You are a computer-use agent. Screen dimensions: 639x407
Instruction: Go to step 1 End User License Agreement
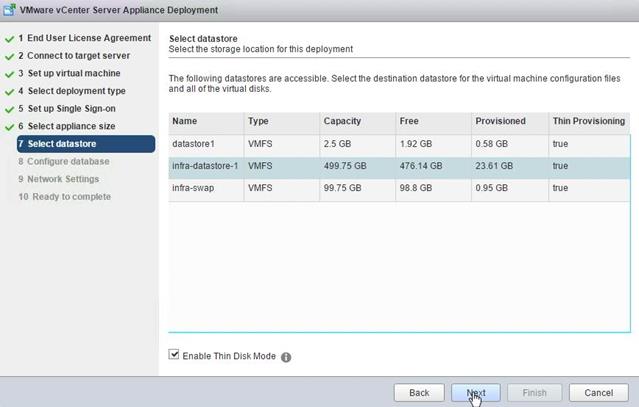(x=84, y=38)
